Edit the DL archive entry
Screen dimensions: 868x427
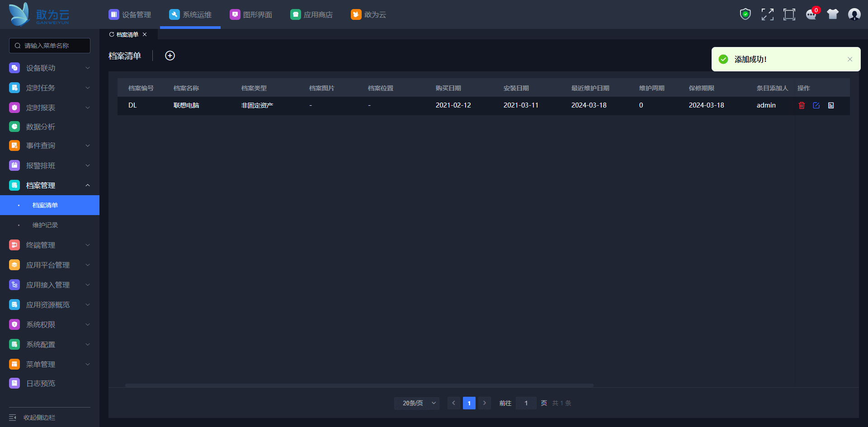coord(816,105)
